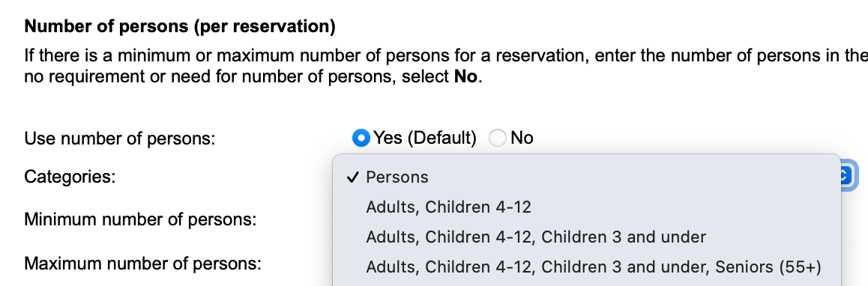
Task: Click the "Use number of persons:" label
Action: (x=119, y=139)
